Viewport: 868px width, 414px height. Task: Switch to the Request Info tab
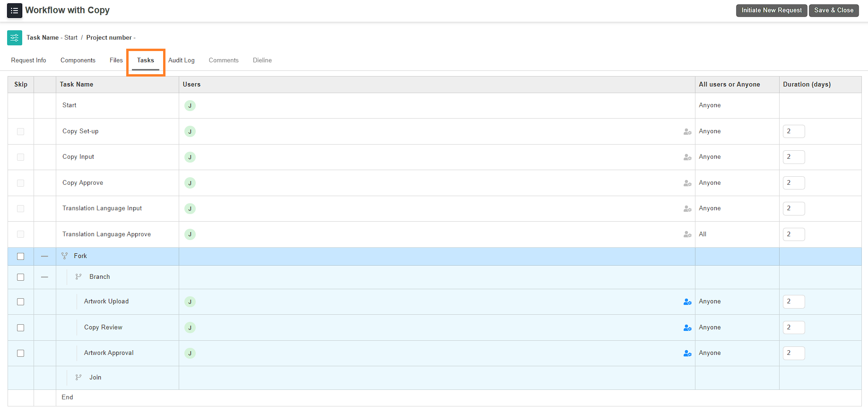pyautogui.click(x=29, y=60)
